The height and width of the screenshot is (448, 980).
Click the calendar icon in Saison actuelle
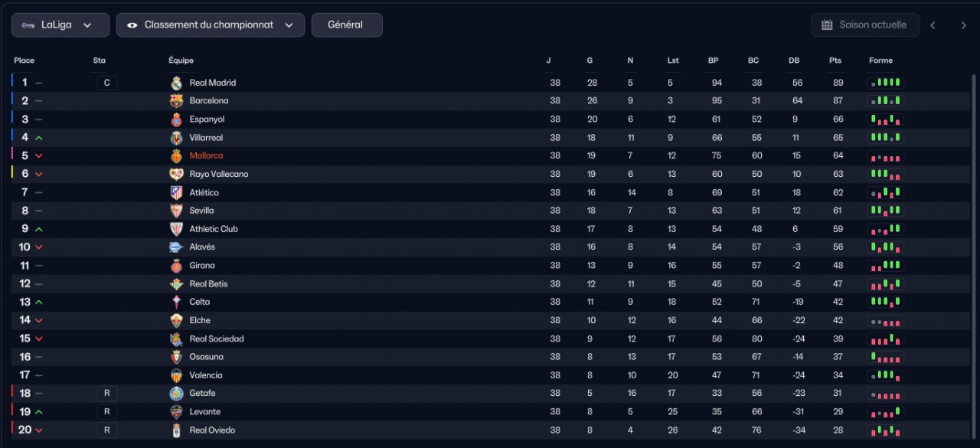tap(827, 25)
